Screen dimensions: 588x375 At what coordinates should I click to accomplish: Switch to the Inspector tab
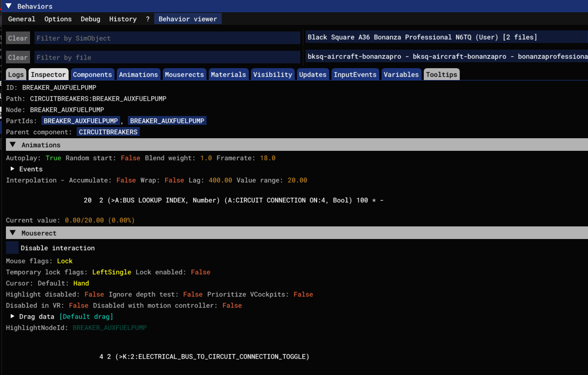48,74
